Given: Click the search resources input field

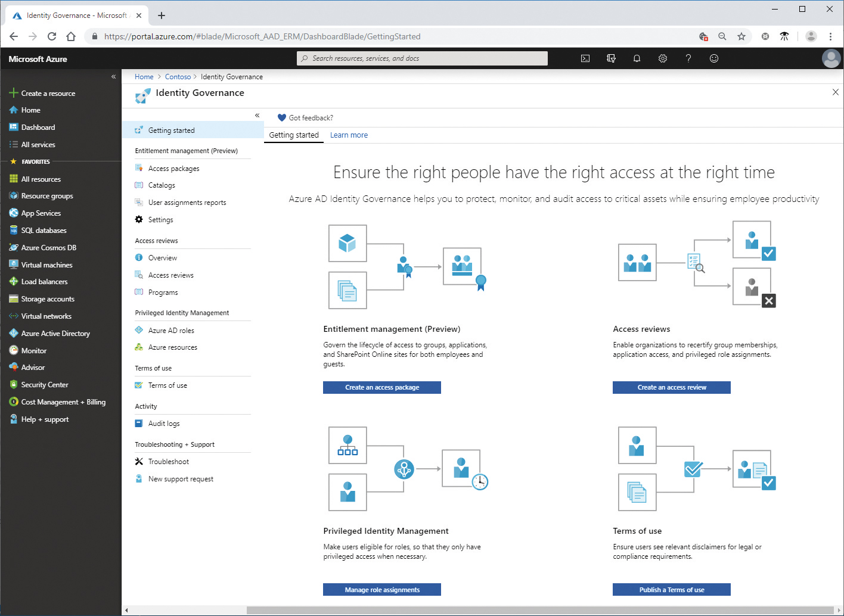Looking at the screenshot, I should (x=422, y=58).
